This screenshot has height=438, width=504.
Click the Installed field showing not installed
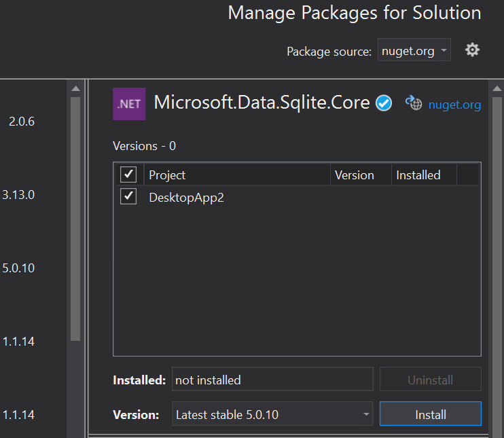(272, 380)
